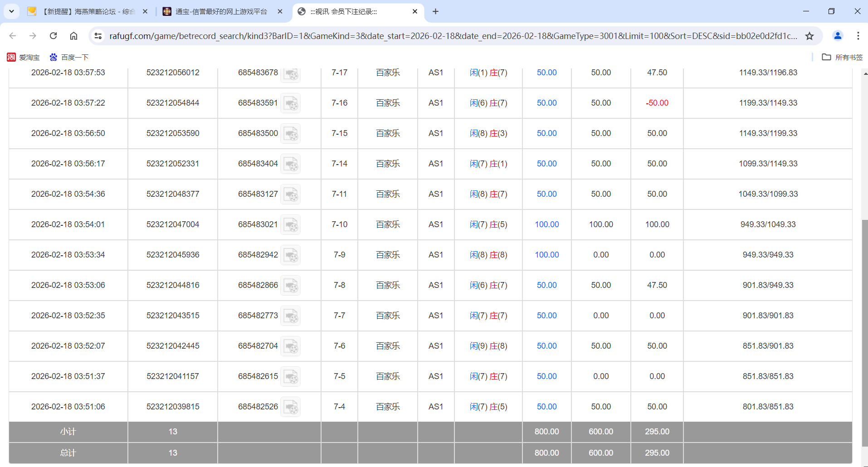
Task: Click the back navigation arrow
Action: (x=12, y=36)
